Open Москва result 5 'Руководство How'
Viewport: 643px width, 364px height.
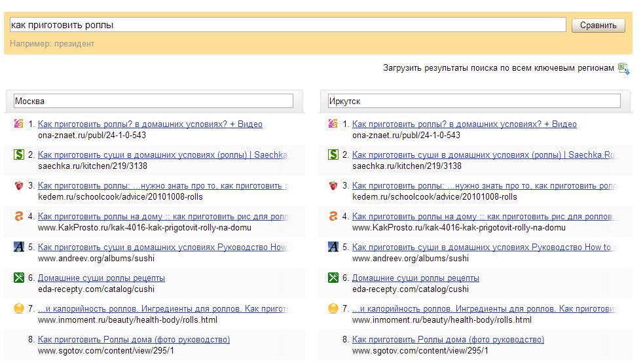[164, 247]
